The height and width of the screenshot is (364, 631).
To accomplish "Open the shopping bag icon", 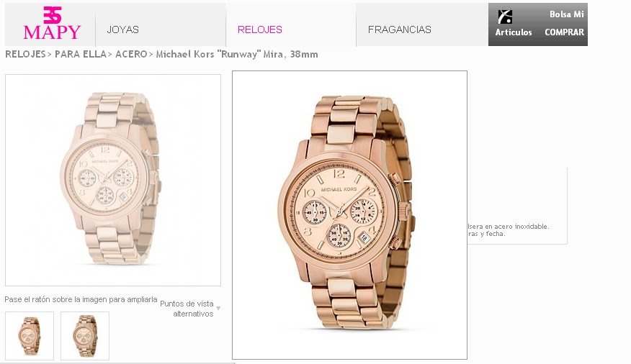I will [x=505, y=17].
